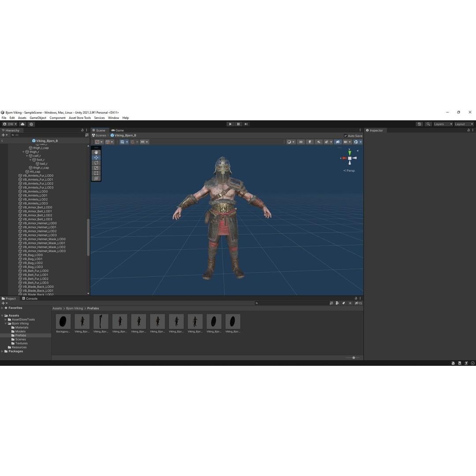
Task: Toggle scene audio
Action: (319, 142)
